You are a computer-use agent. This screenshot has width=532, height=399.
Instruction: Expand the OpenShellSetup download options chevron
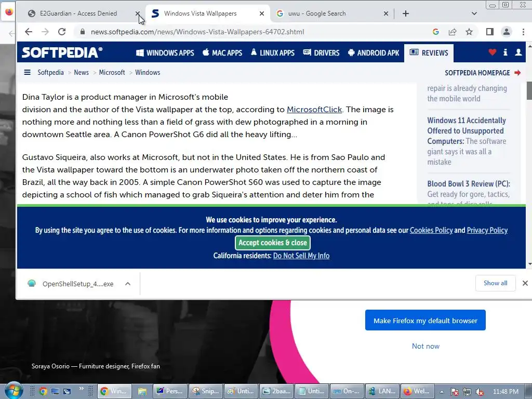tap(128, 284)
